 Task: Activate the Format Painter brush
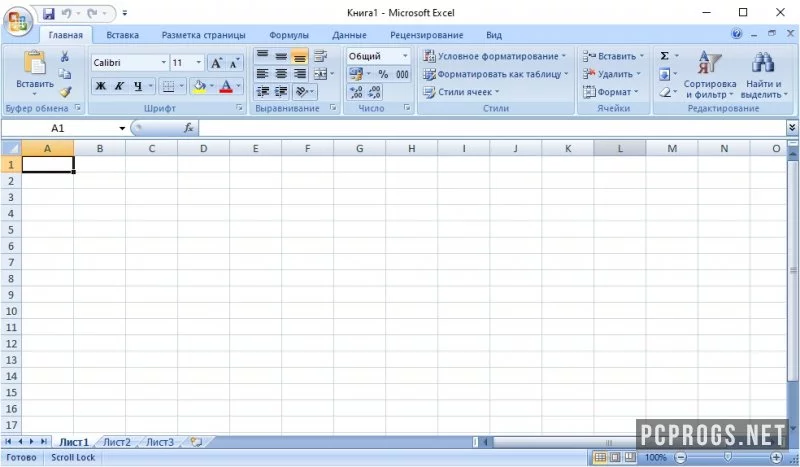[65, 92]
